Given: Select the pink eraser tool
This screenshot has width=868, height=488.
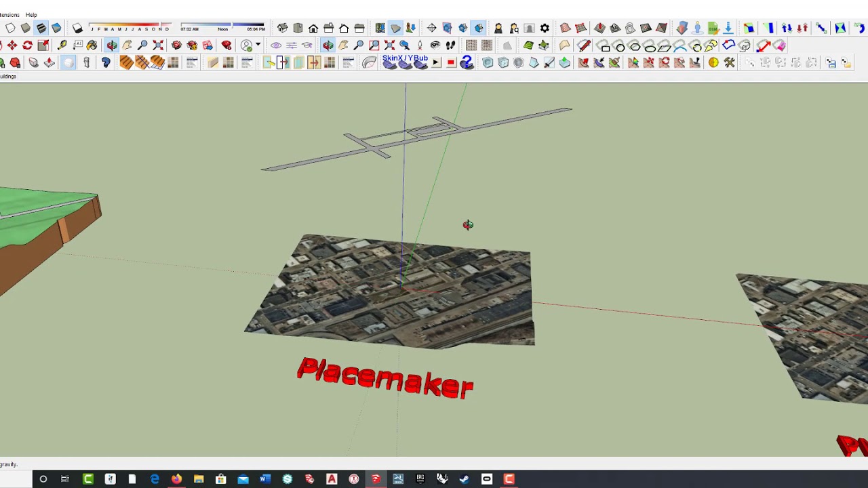Looking at the screenshot, I should (780, 45).
